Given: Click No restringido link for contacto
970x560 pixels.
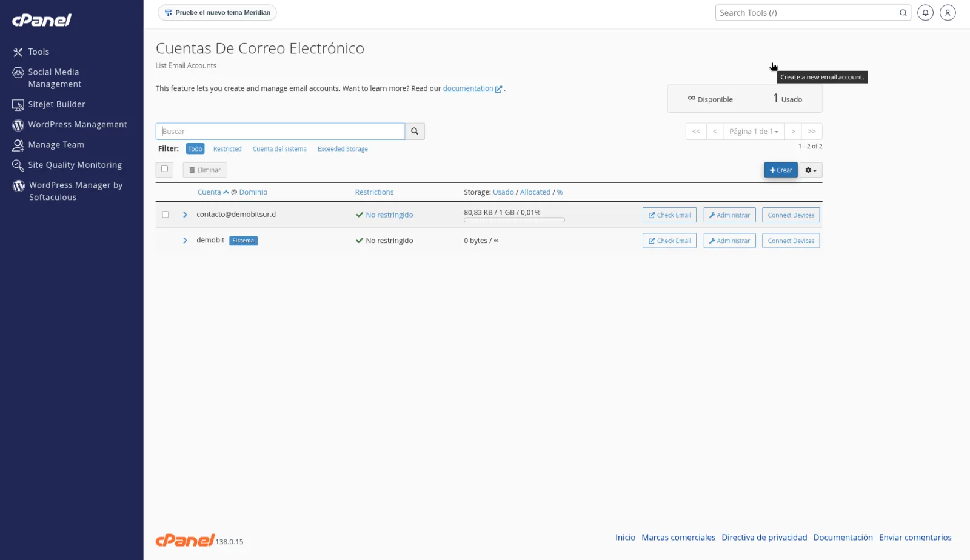Looking at the screenshot, I should coord(389,215).
